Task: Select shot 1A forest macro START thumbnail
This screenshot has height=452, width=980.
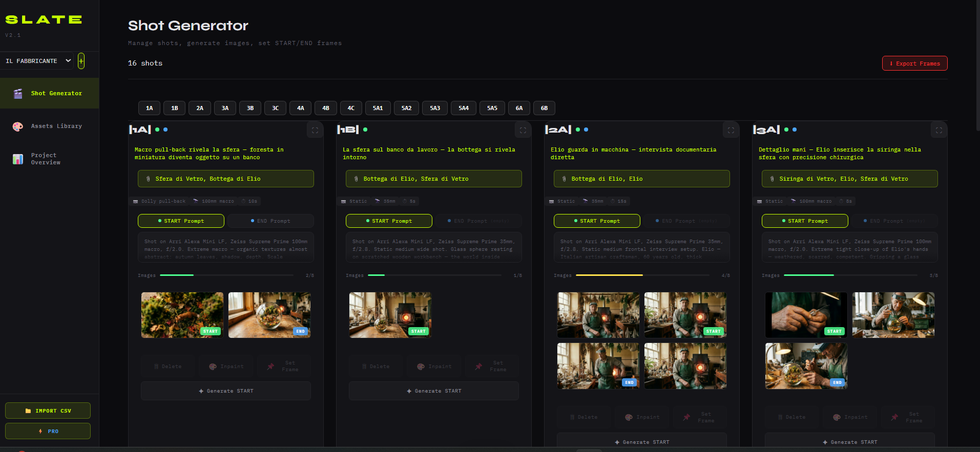Action: point(182,315)
